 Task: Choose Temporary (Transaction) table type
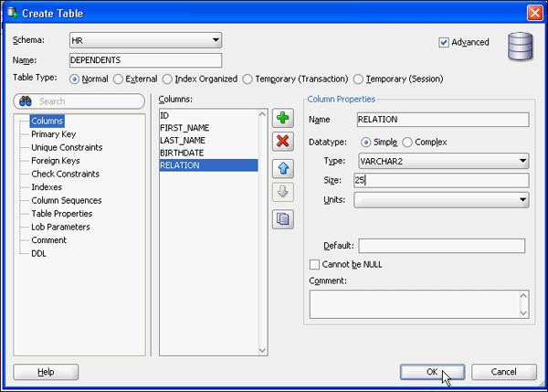pyautogui.click(x=248, y=79)
